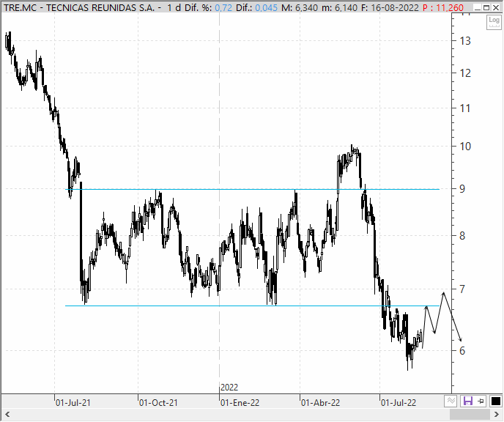Click the double chevron collapse button
The width and height of the screenshot is (504, 422).
pos(451,401)
